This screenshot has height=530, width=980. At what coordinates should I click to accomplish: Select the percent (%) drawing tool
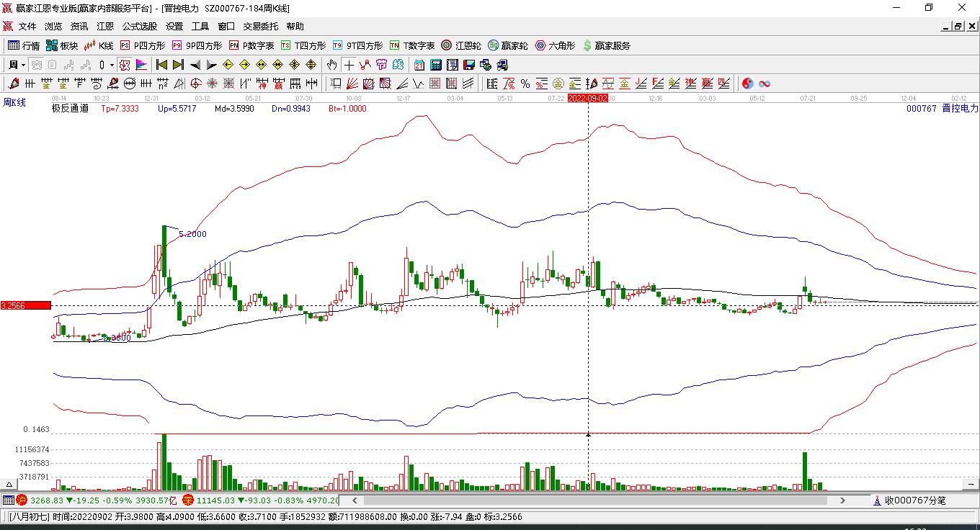[525, 84]
